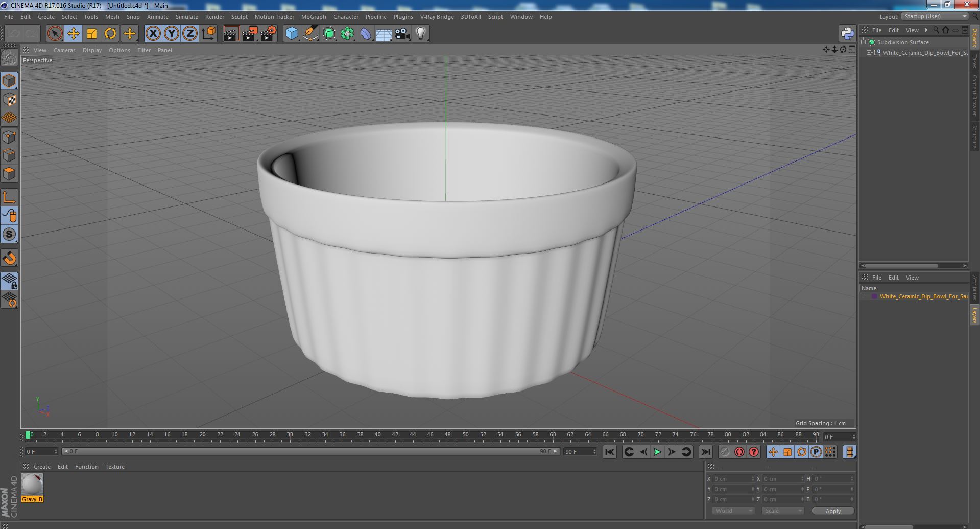Open the Simulate menu
Image resolution: width=980 pixels, height=529 pixels.
pyautogui.click(x=186, y=17)
